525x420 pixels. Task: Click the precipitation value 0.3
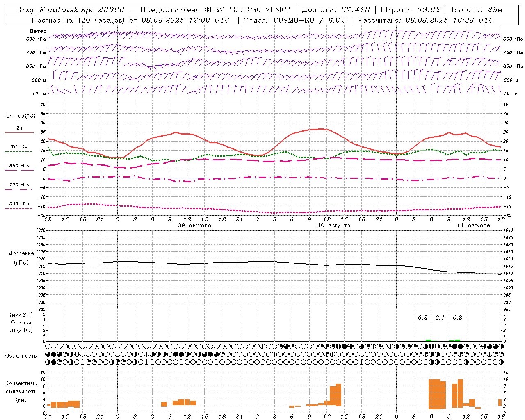(457, 318)
